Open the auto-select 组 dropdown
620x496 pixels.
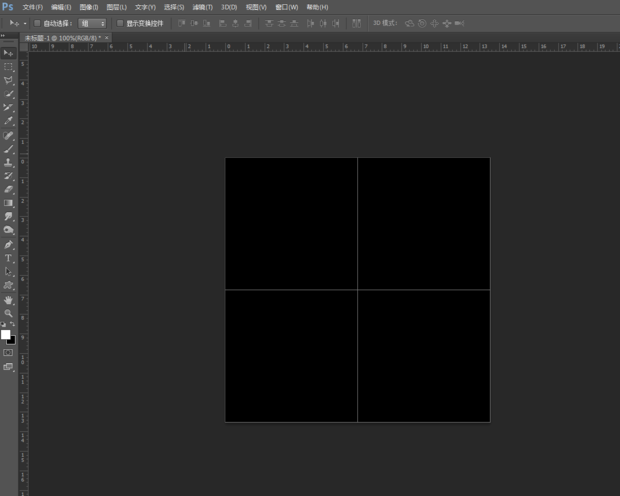click(92, 22)
